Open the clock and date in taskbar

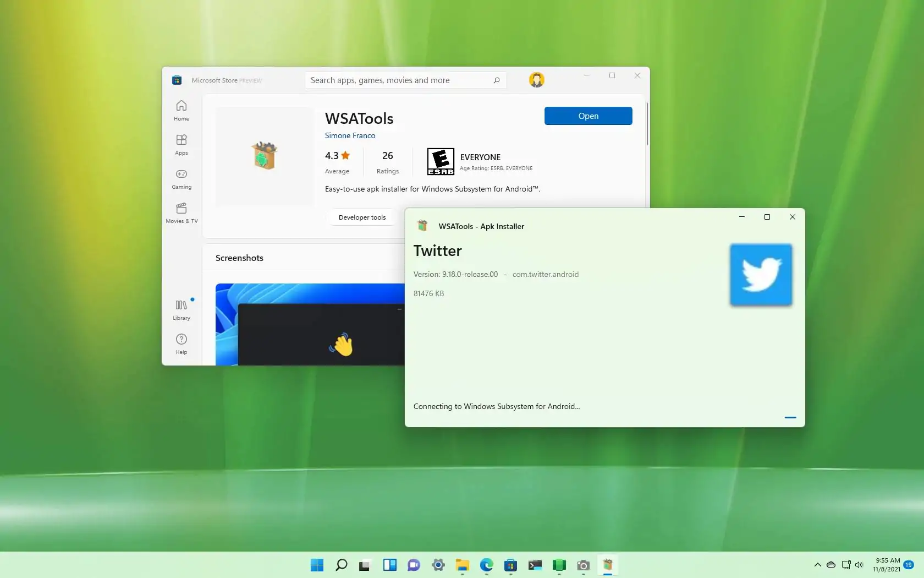pyautogui.click(x=887, y=565)
